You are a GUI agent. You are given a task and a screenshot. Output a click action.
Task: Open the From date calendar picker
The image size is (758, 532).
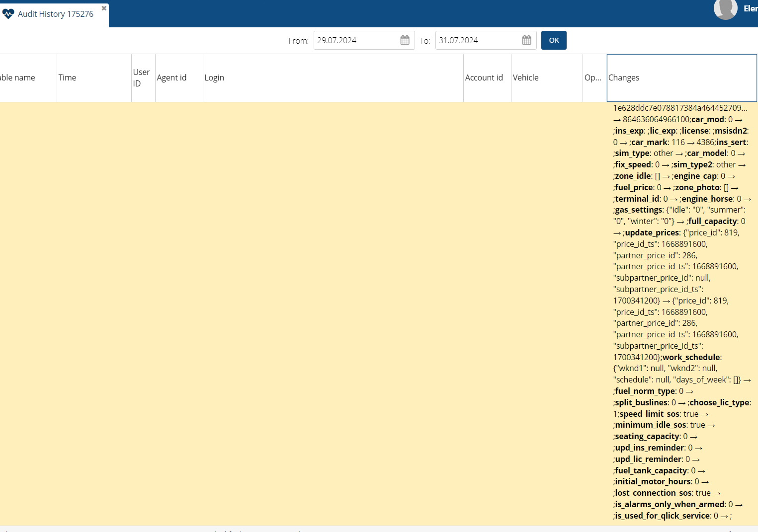click(405, 40)
